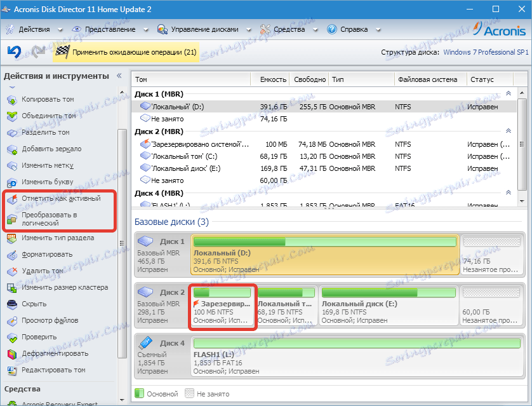Click the Удалить том icon
The image size is (532, 406).
coord(12,271)
